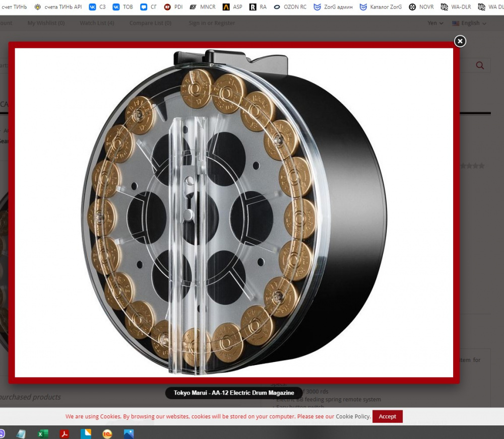Open the OZON RC bookmark
The image size is (504, 439).
[290, 7]
